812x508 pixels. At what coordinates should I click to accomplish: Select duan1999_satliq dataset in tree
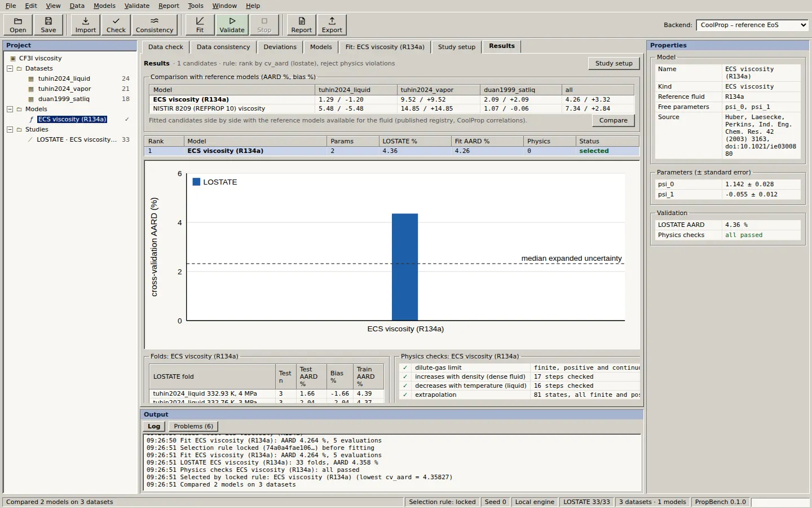64,99
